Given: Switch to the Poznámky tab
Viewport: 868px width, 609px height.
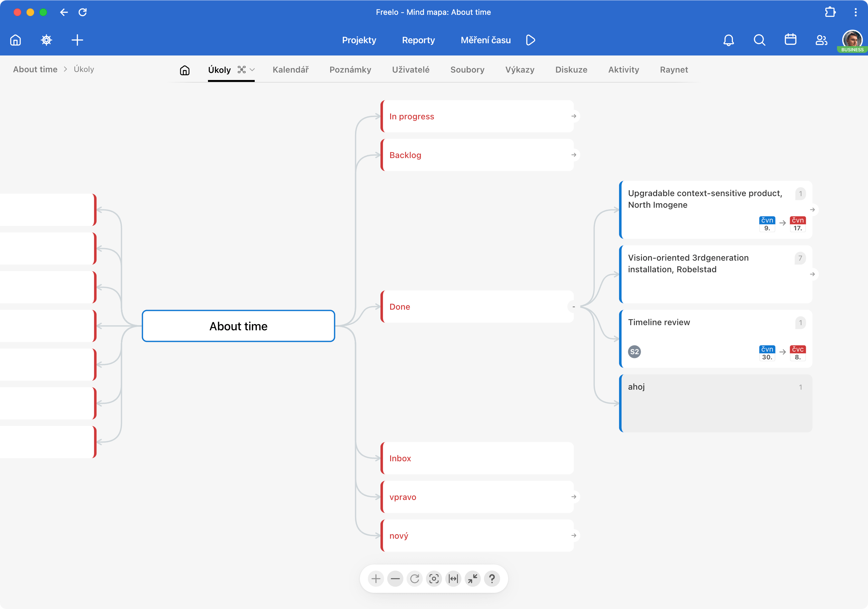Looking at the screenshot, I should tap(350, 70).
